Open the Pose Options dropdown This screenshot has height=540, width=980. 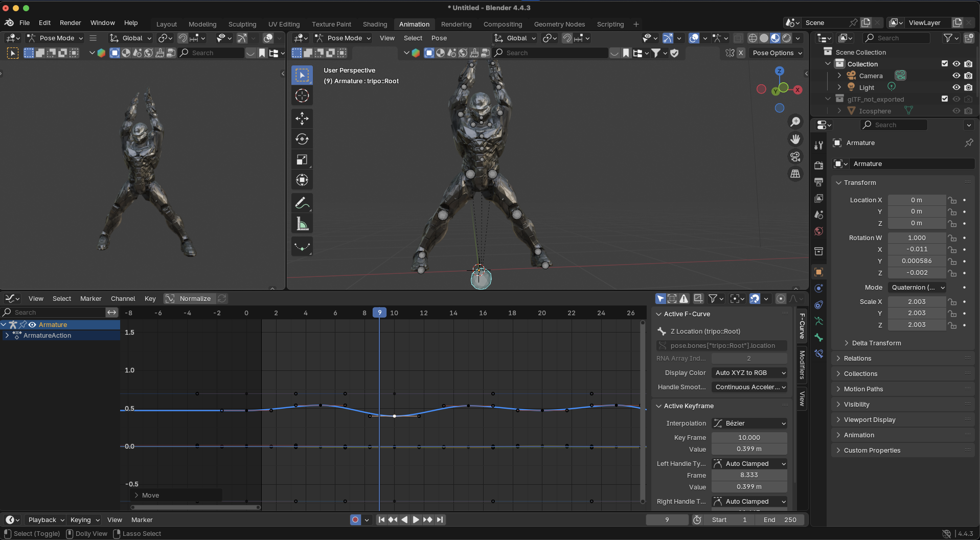[777, 53]
